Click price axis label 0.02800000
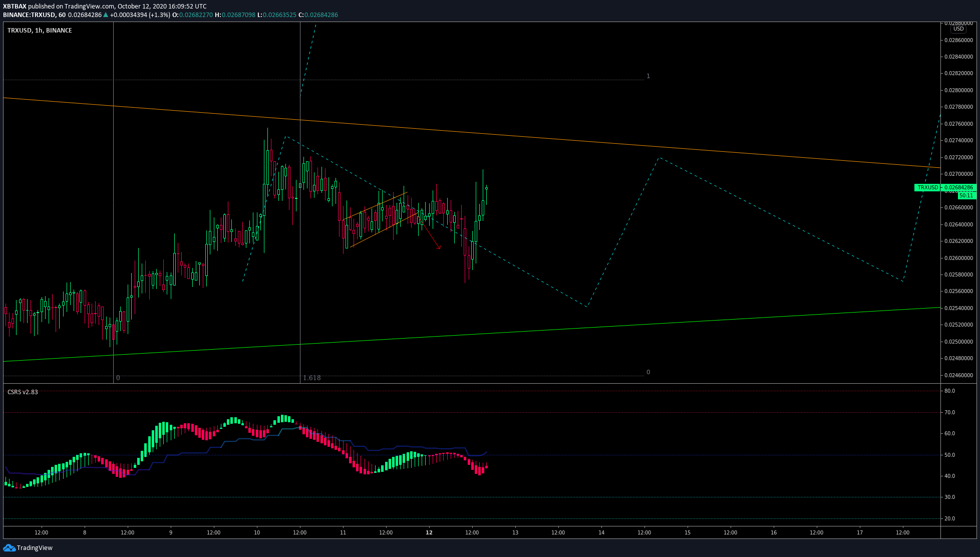980x557 pixels. pos(958,90)
